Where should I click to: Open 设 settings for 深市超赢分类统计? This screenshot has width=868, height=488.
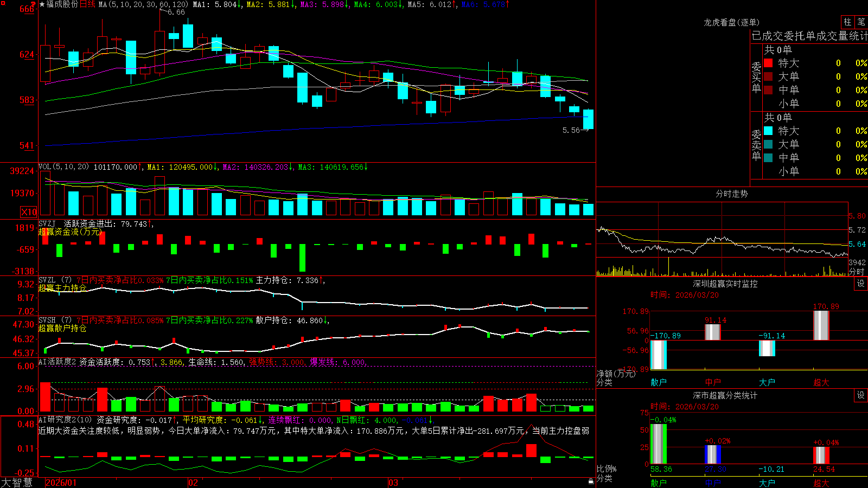[861, 395]
